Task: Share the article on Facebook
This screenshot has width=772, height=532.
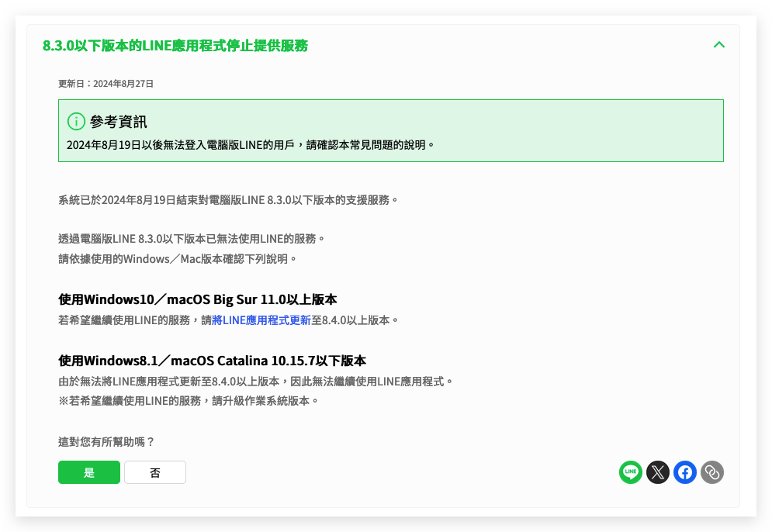Action: (685, 472)
